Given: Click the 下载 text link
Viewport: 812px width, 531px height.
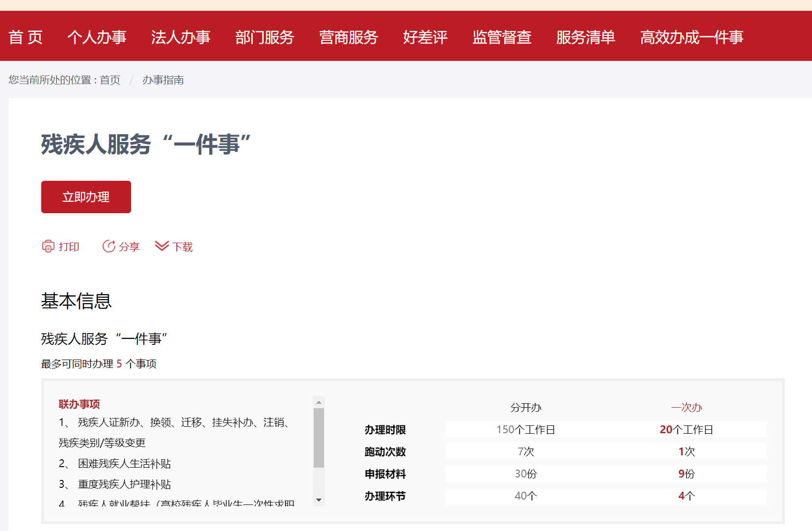Looking at the screenshot, I should [182, 247].
